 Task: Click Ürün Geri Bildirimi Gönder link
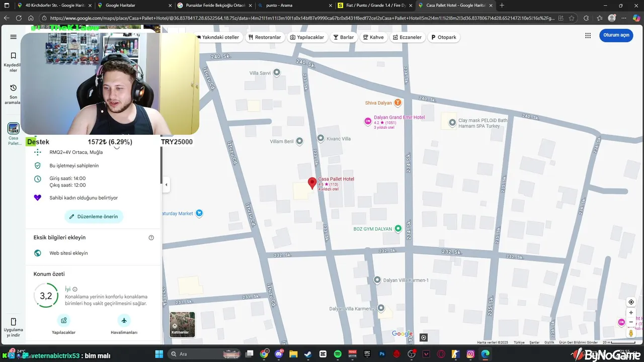coord(579,342)
